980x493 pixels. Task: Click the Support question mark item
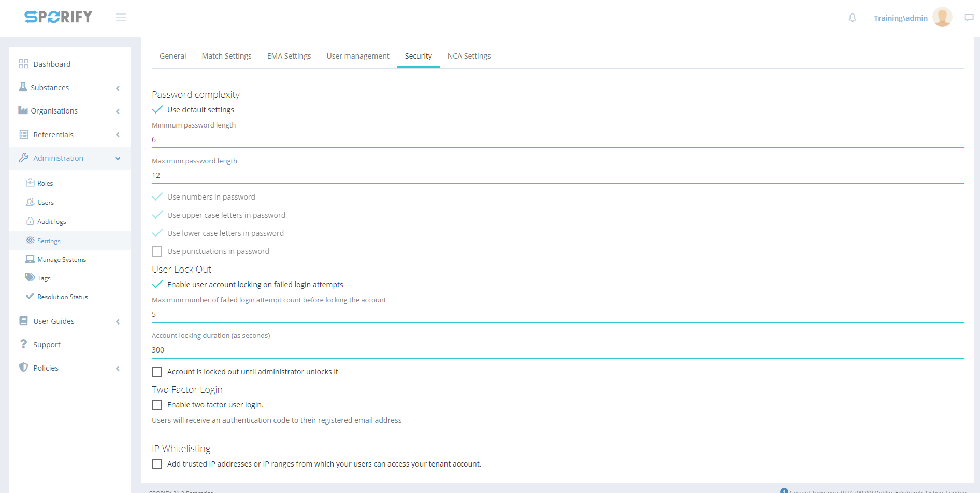(46, 345)
